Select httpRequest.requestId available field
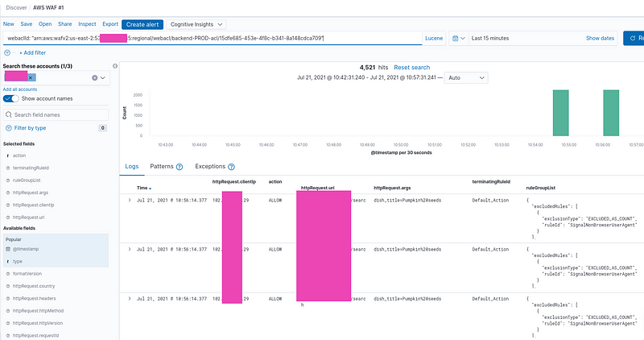The width and height of the screenshot is (644, 340). (35, 335)
